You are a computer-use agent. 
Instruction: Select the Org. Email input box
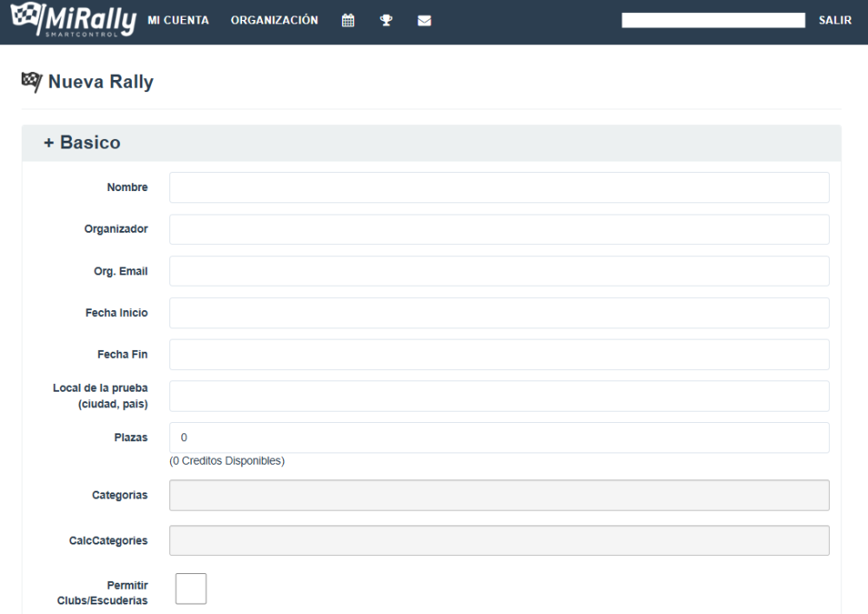click(x=499, y=271)
